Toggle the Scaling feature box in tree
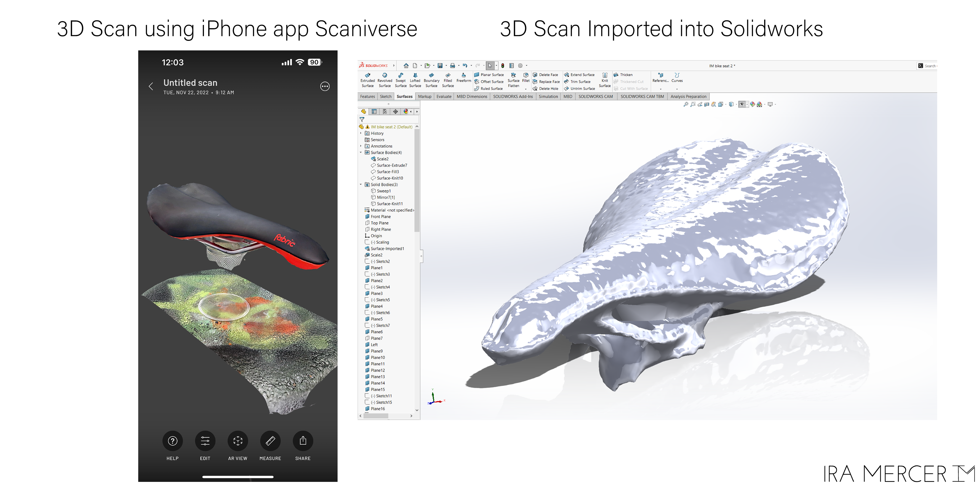 [x=367, y=242]
